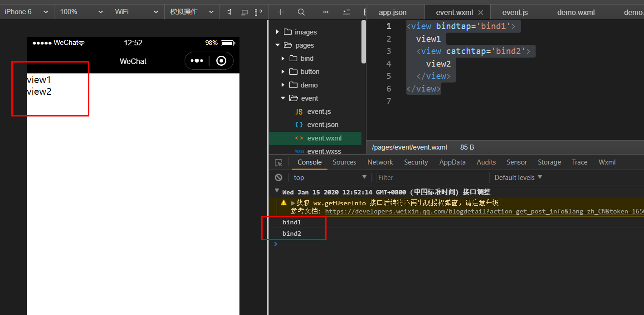644x315 pixels.
Task: Open the Default levels dropdown
Action: tap(518, 178)
